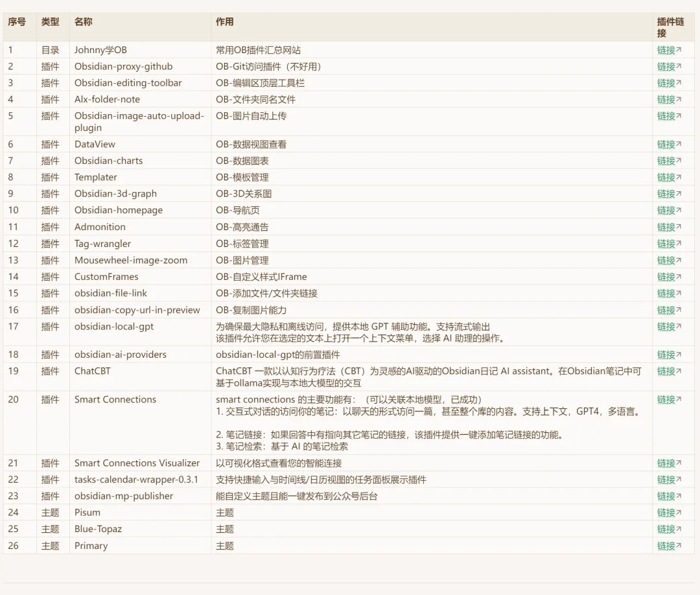The image size is (700, 595).
Task: Open the link for Obsidian-proxy-github
Action: (669, 67)
